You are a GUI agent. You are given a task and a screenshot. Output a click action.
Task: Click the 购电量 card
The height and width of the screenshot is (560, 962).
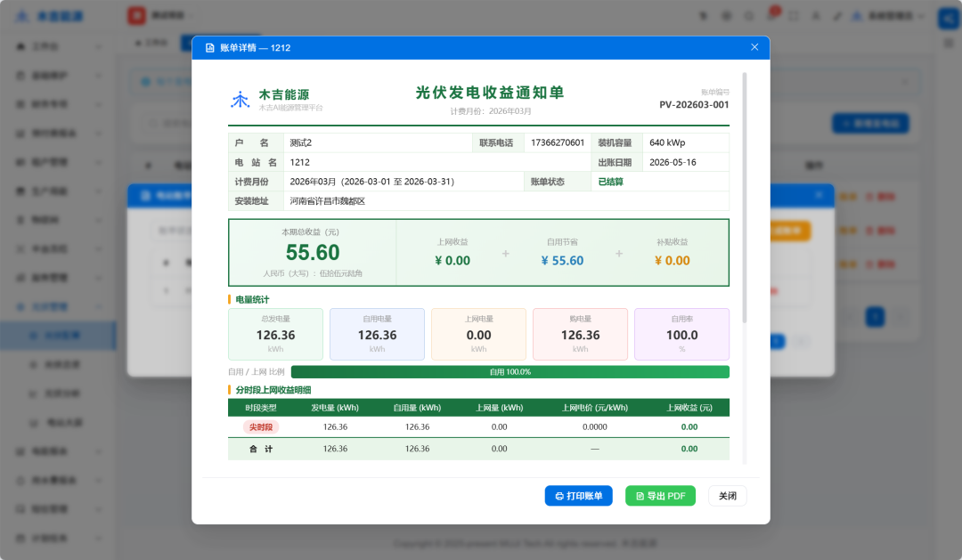point(580,334)
